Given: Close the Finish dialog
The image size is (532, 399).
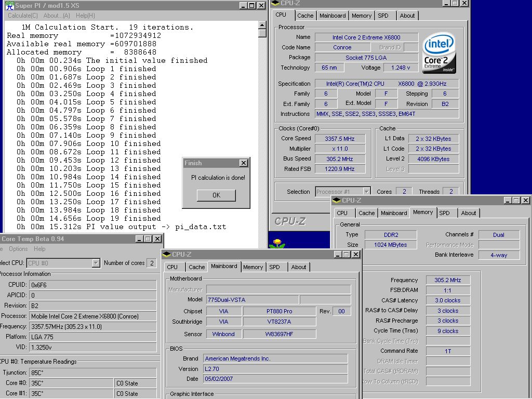Looking at the screenshot, I should [243, 163].
